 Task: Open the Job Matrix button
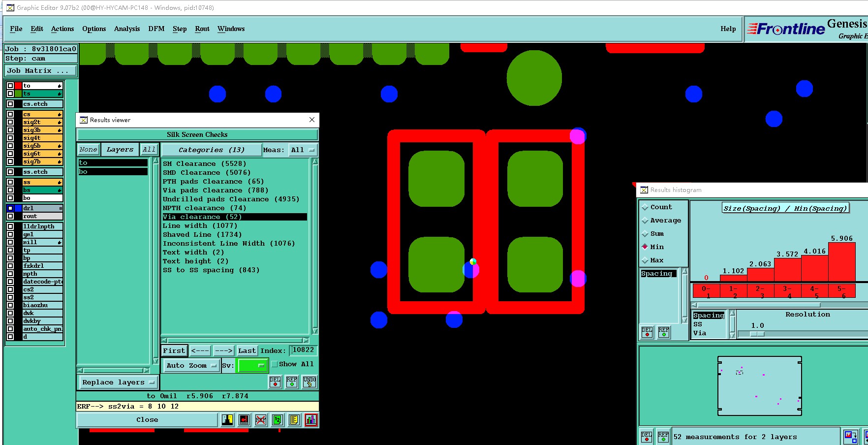point(41,71)
